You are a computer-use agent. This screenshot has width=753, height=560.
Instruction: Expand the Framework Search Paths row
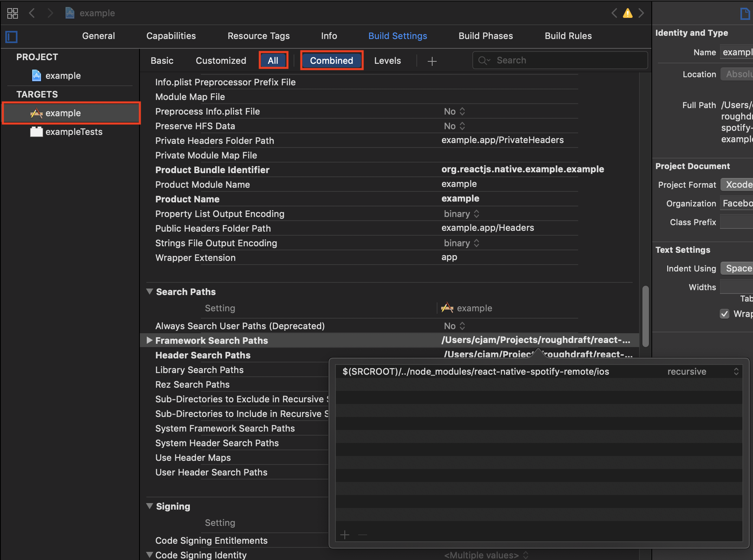[149, 340]
